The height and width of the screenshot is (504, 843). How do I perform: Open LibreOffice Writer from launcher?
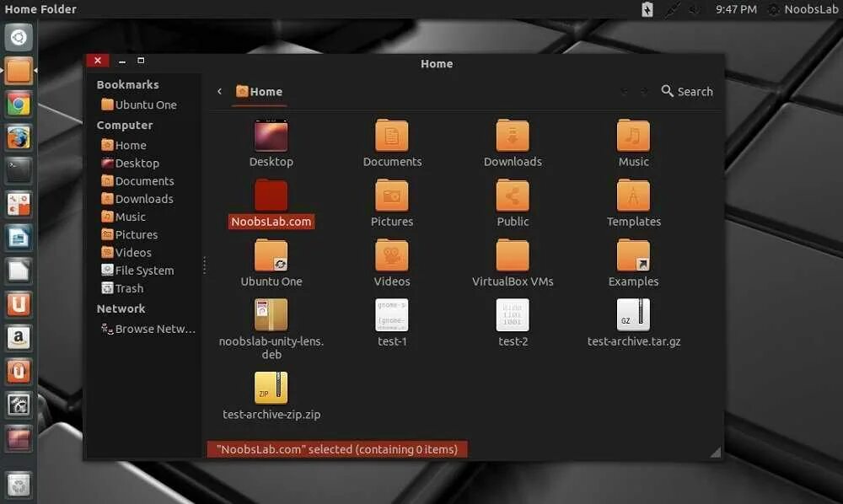[19, 238]
